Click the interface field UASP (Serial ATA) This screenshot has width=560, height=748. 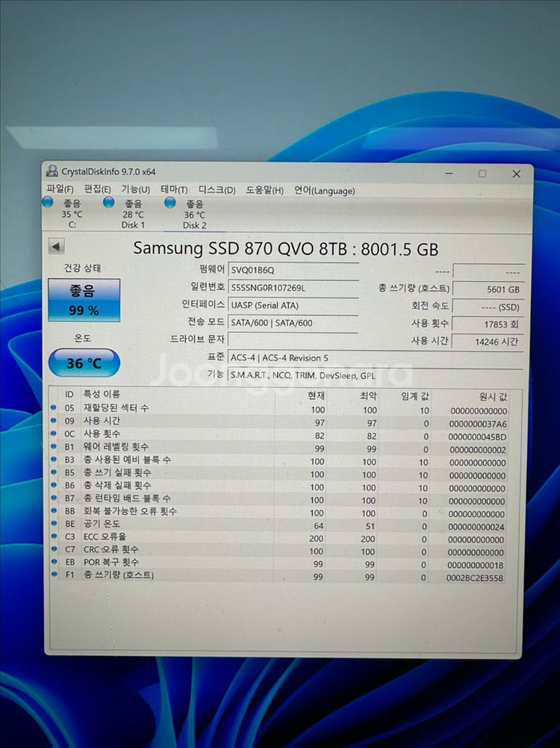coord(293,306)
